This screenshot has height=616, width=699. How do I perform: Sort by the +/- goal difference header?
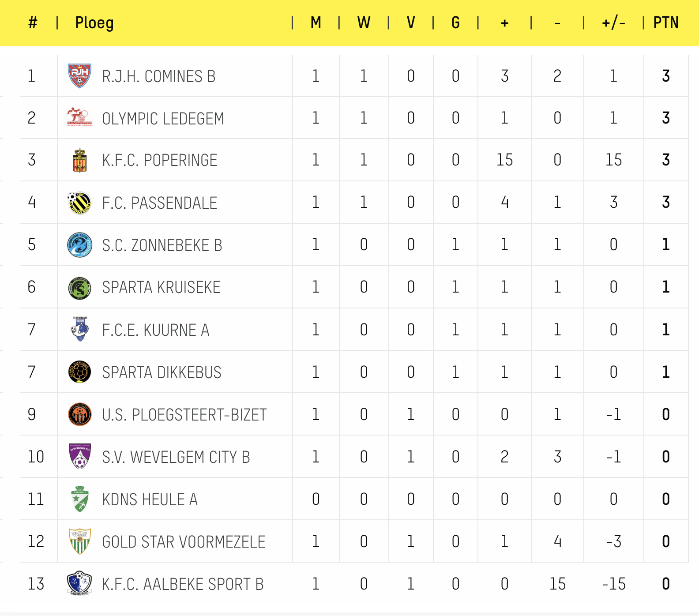613,23
